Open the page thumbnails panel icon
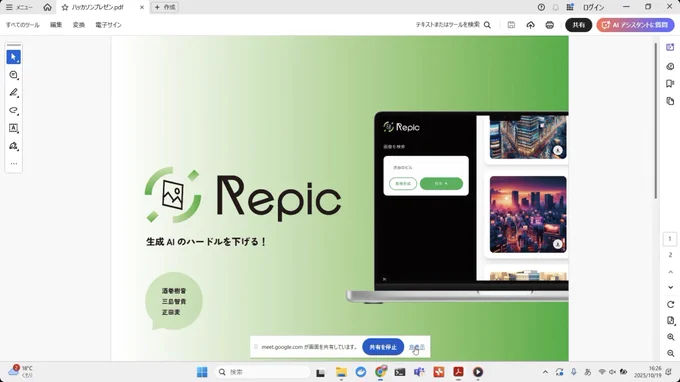Viewport: 680px width, 382px height. (670, 101)
